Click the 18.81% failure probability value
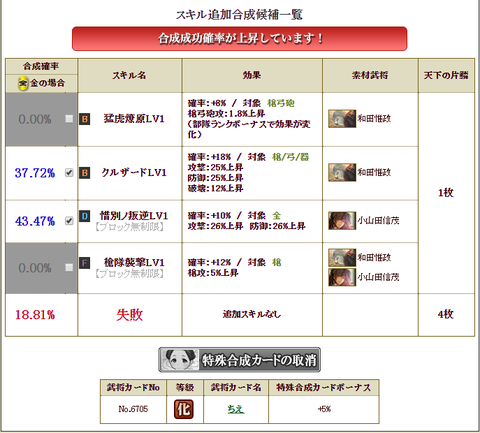The image size is (480, 433). click(35, 315)
